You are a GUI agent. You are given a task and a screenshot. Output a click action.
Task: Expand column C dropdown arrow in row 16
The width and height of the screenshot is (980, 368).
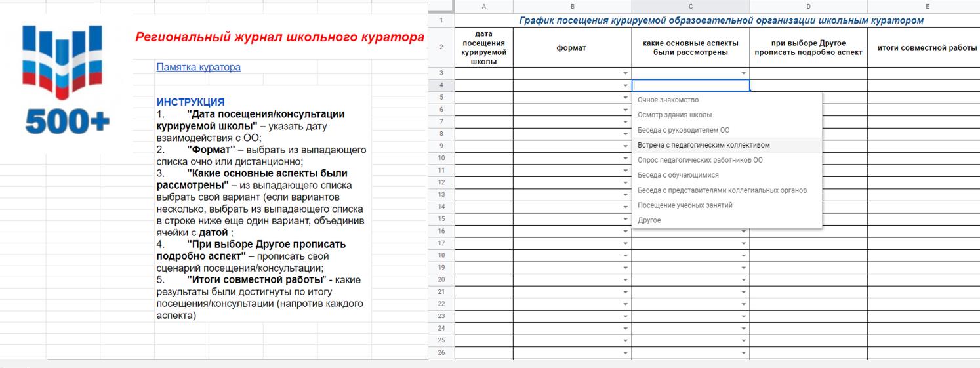743,231
